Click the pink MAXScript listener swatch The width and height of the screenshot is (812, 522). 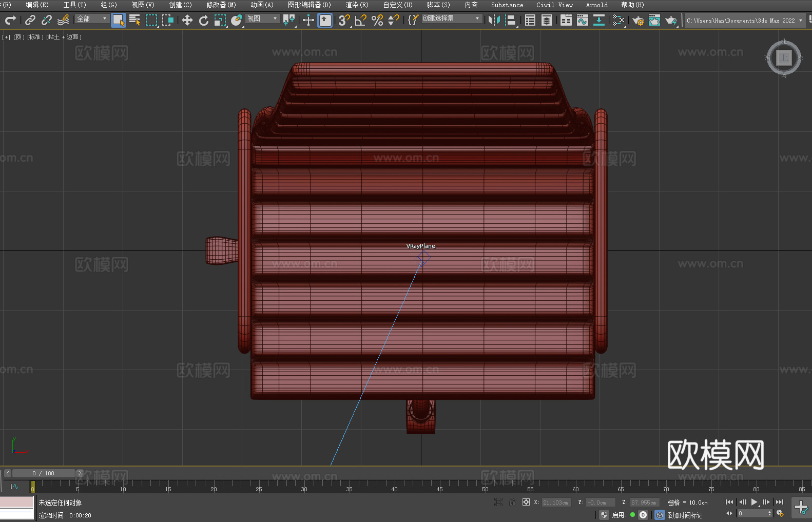(16, 502)
